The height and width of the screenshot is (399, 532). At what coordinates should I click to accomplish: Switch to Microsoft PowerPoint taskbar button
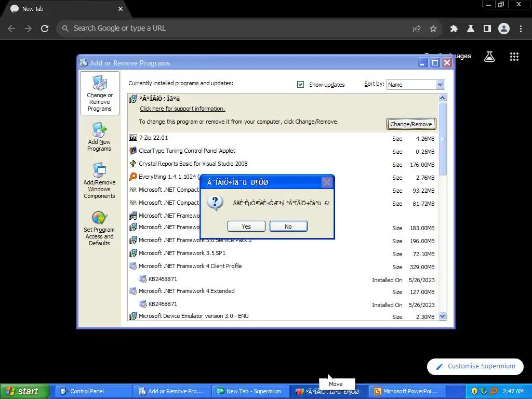pos(408,391)
